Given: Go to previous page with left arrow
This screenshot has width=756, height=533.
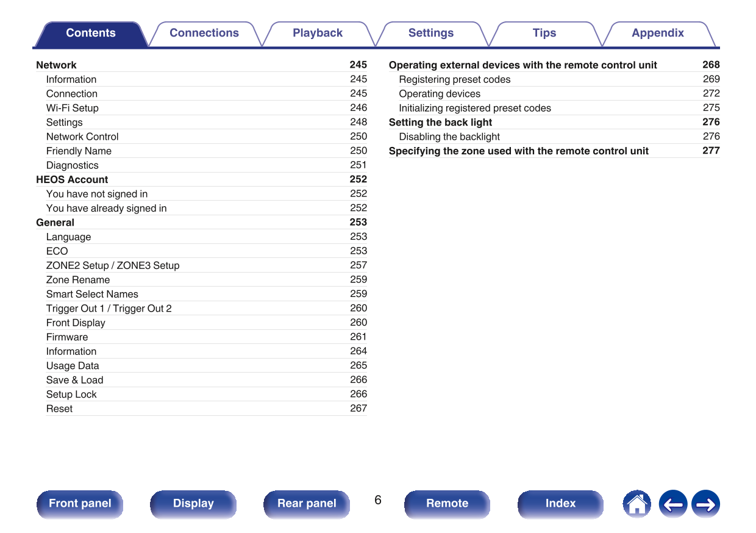Looking at the screenshot, I should point(672,504).
